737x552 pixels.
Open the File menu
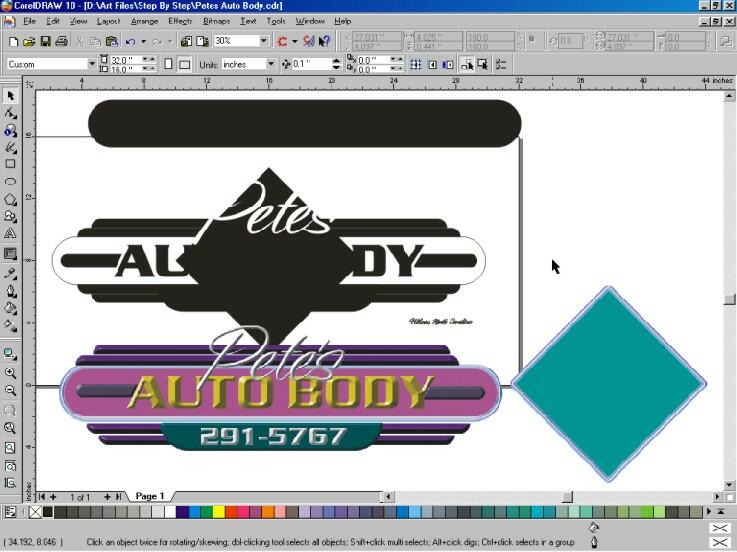point(29,21)
